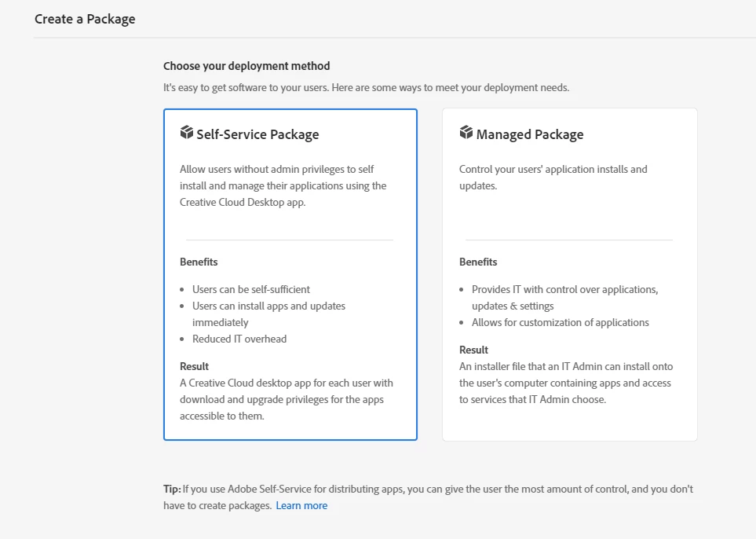This screenshot has width=756, height=539.
Task: Click the Benefits heading in Self-Service card
Action: point(199,262)
